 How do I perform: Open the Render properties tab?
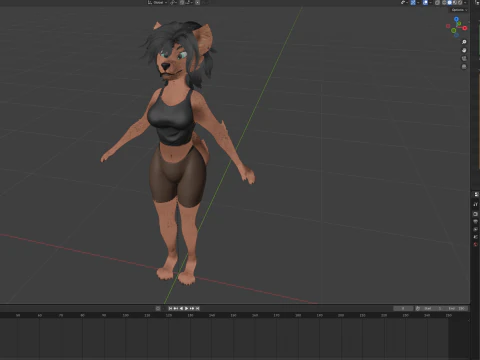click(476, 214)
